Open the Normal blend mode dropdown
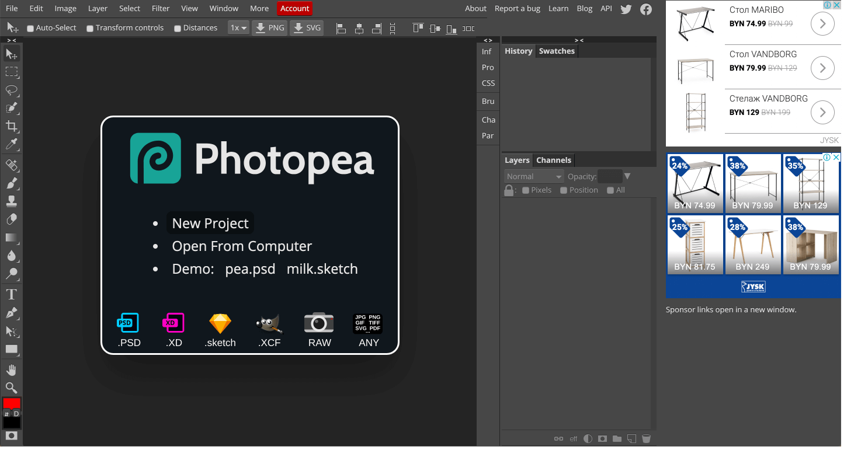 (x=534, y=176)
